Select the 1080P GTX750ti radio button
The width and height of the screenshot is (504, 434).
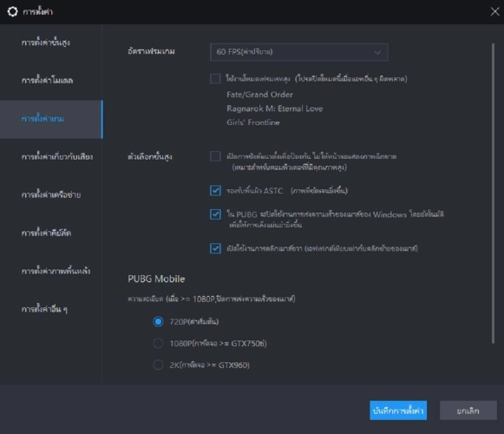click(158, 343)
